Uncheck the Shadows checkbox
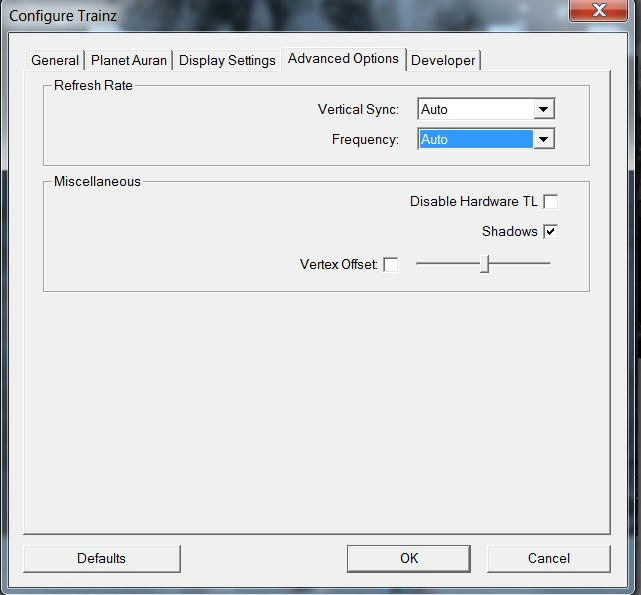 (x=550, y=232)
